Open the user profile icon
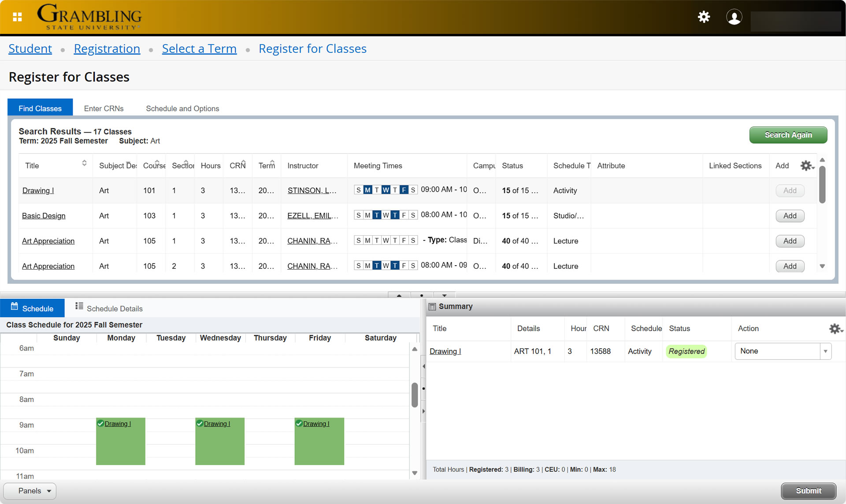 pos(734,18)
